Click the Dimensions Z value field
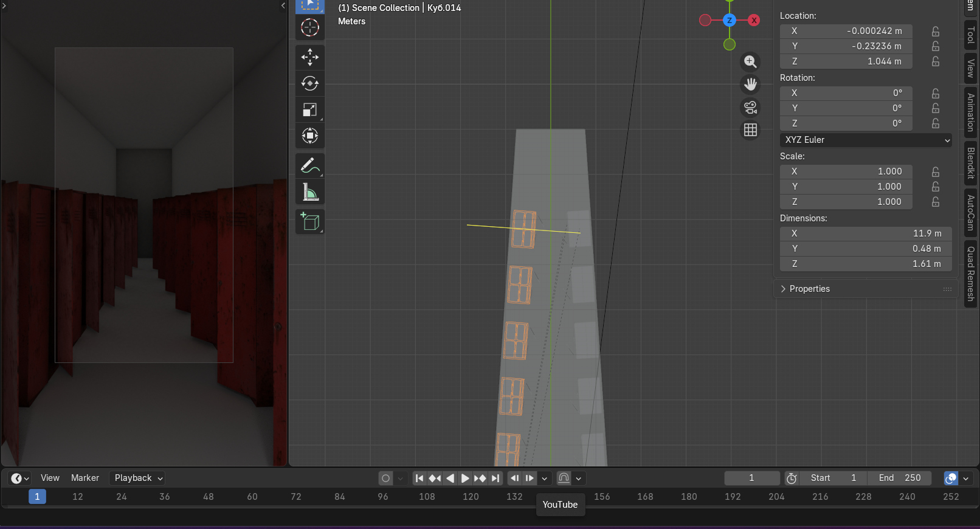The width and height of the screenshot is (980, 529). tap(866, 264)
